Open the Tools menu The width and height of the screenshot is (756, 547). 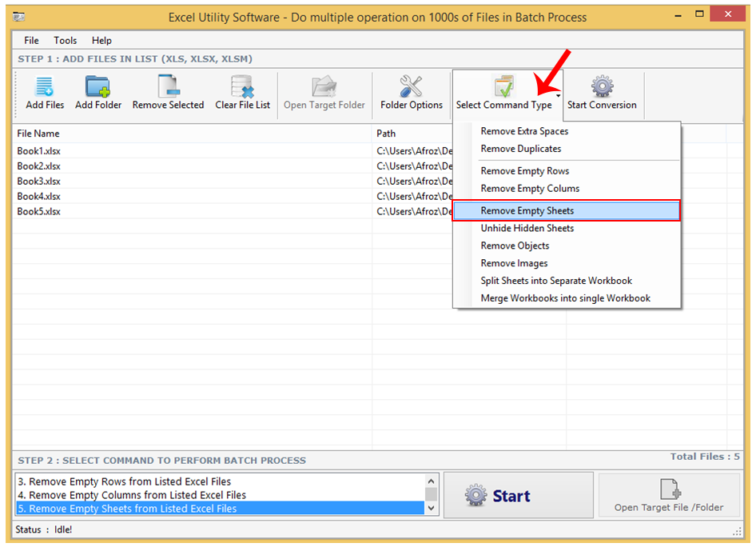pyautogui.click(x=65, y=41)
